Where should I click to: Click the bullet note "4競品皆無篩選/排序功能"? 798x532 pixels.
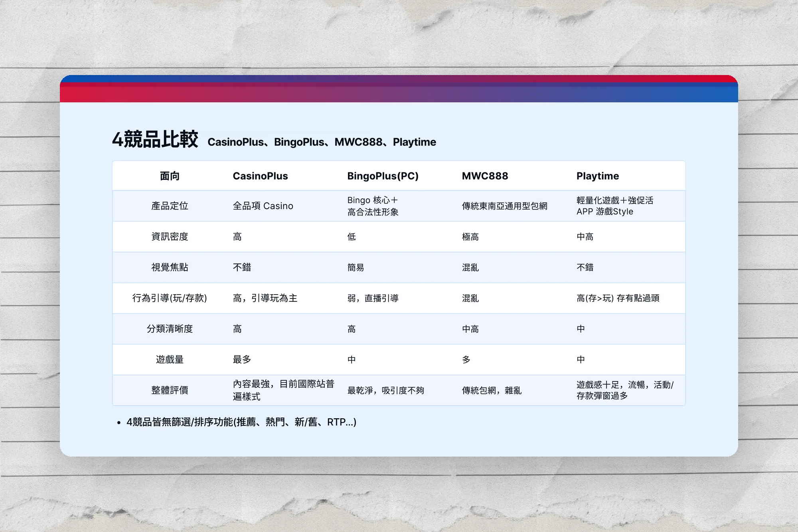[241, 422]
